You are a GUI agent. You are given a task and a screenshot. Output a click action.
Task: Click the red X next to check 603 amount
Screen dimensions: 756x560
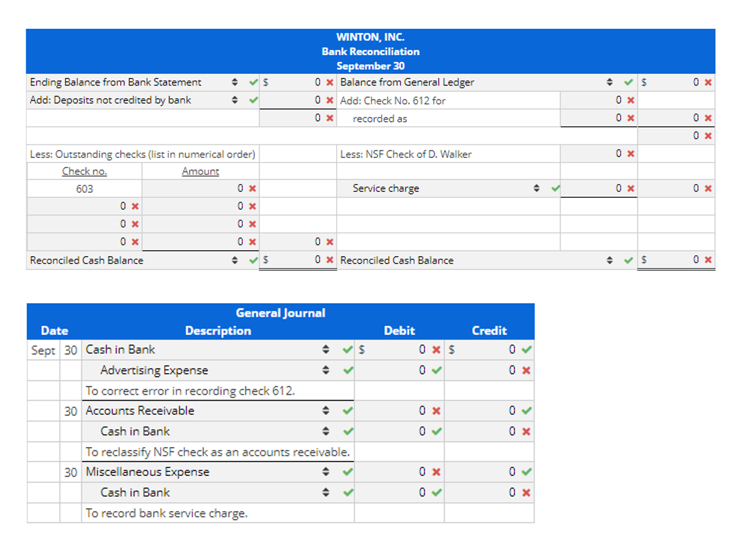pyautogui.click(x=252, y=188)
